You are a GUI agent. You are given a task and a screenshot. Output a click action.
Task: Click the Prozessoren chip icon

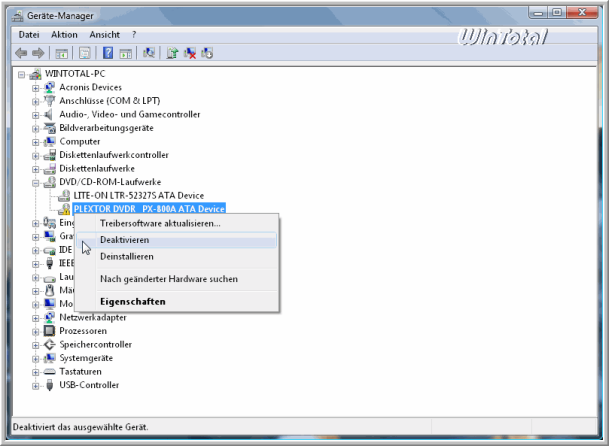click(x=49, y=331)
